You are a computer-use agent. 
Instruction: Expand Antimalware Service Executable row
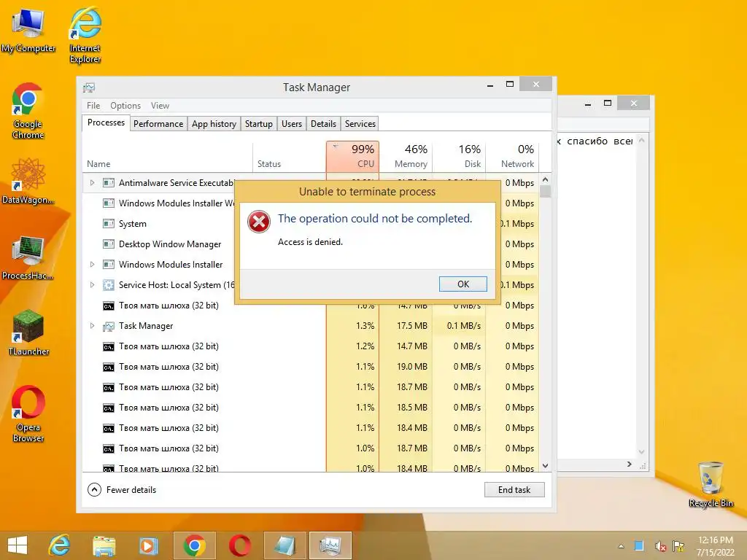click(x=92, y=183)
